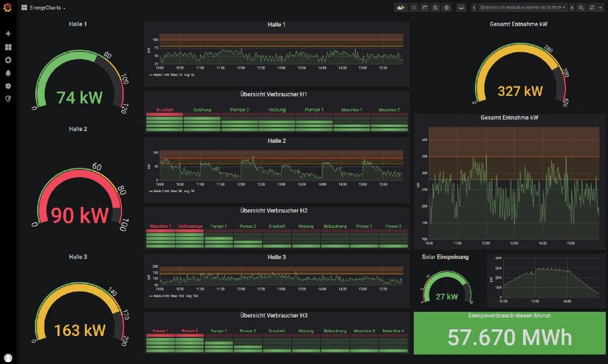
Task: Click the 27 kW solar gauge value
Action: (x=447, y=297)
